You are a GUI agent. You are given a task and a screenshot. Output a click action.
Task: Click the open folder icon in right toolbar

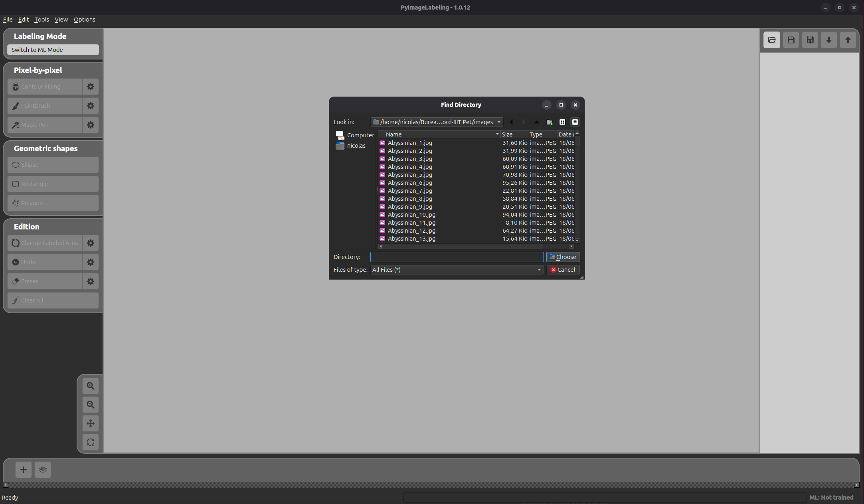[x=771, y=40]
